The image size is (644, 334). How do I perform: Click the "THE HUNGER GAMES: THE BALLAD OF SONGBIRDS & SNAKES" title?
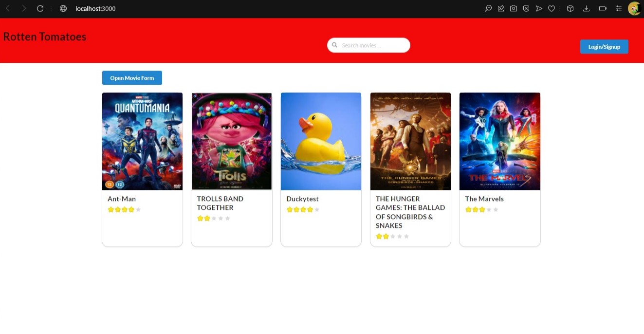point(410,212)
